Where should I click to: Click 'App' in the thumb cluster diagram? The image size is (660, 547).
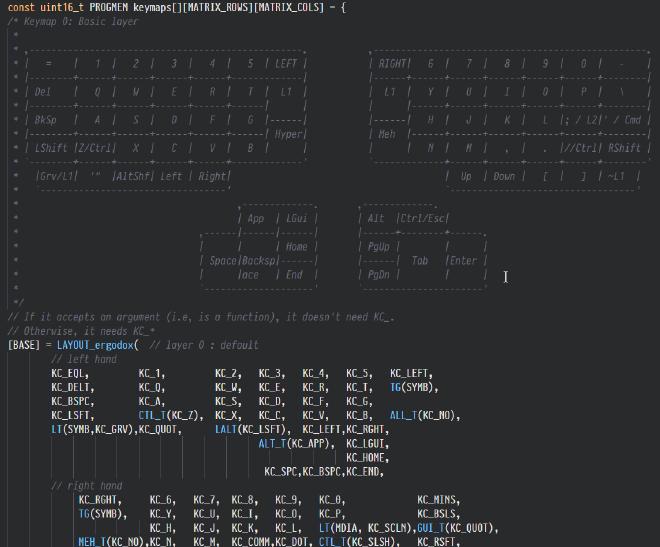coord(255,219)
